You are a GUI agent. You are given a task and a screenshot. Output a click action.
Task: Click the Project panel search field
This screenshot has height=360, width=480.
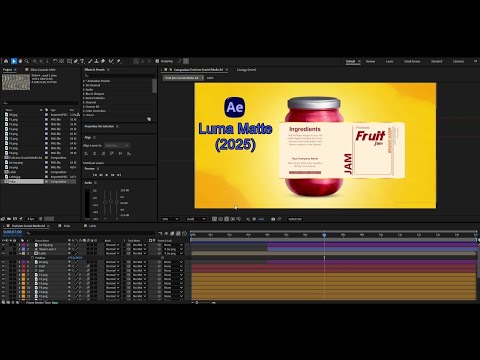tap(40, 103)
